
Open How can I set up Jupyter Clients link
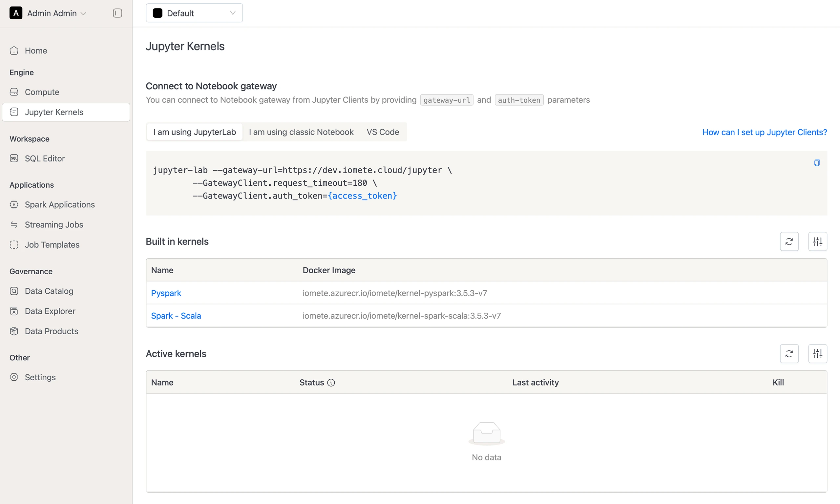tap(765, 132)
